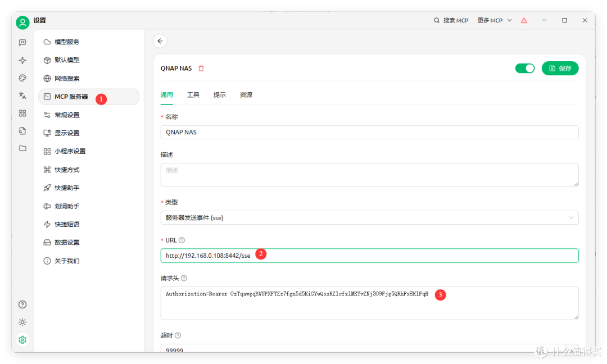Click the URL help question icon
607x364 pixels.
tap(182, 240)
